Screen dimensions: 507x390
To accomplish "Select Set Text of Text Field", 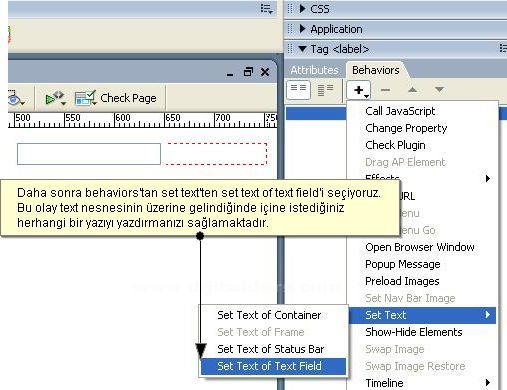I will 273,366.
